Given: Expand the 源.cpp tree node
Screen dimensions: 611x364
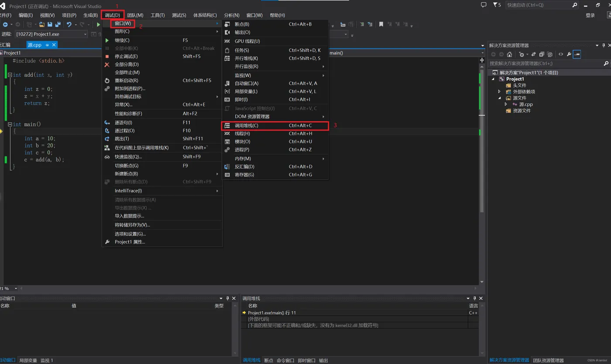Looking at the screenshot, I should [506, 104].
